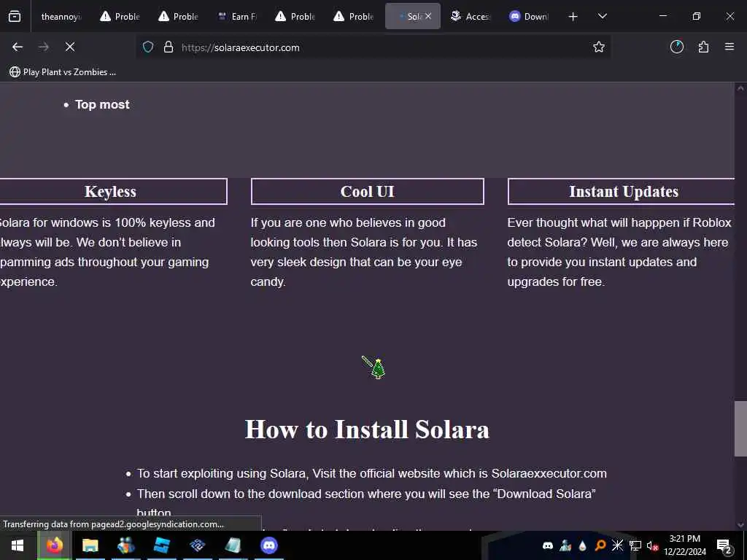Open the Firefox View icon
This screenshot has width=747, height=560.
pyautogui.click(x=15, y=16)
